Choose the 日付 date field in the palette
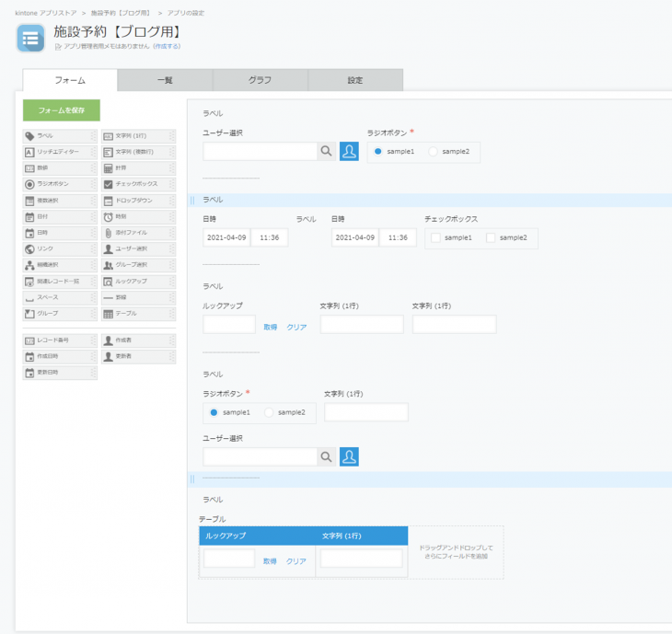 coord(60,217)
